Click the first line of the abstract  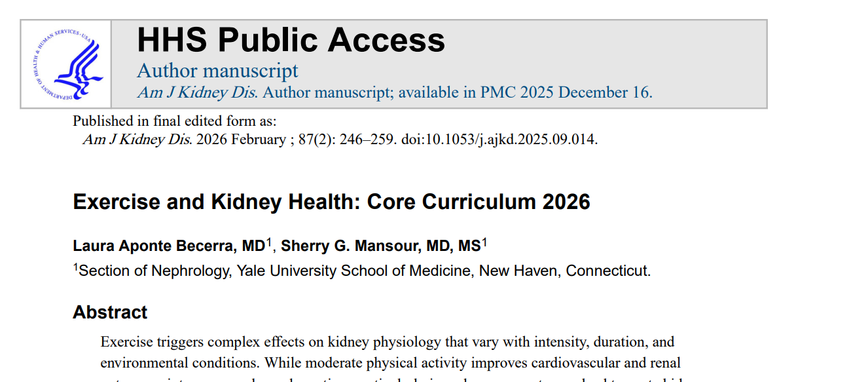coord(387,342)
